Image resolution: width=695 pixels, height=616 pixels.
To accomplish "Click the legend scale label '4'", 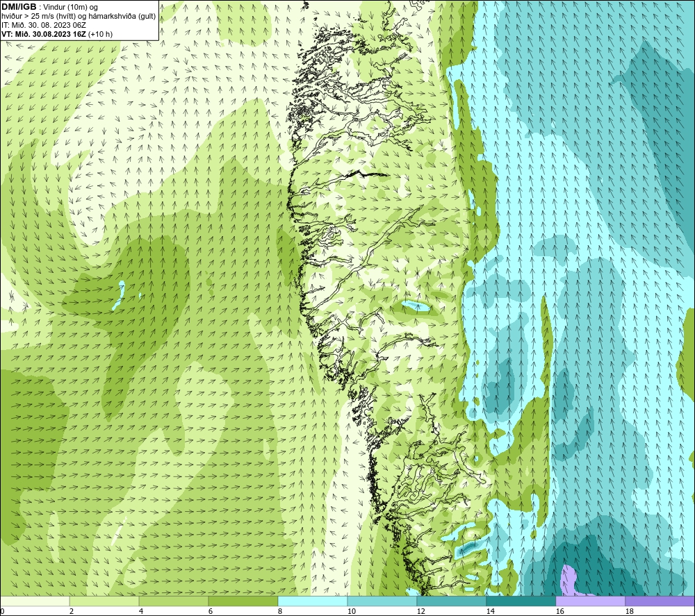I will [141, 611].
